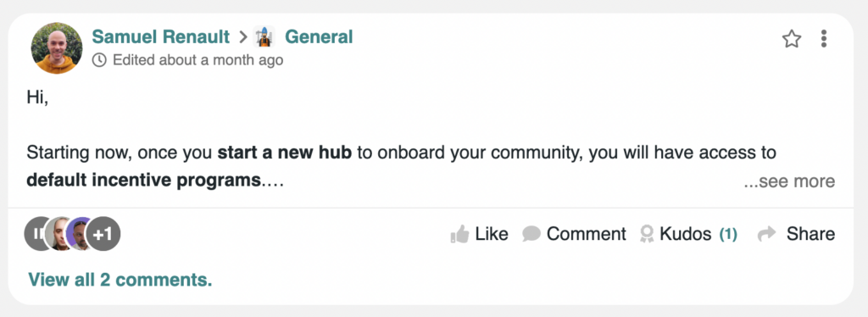
Task: Click the Share text label
Action: click(810, 234)
